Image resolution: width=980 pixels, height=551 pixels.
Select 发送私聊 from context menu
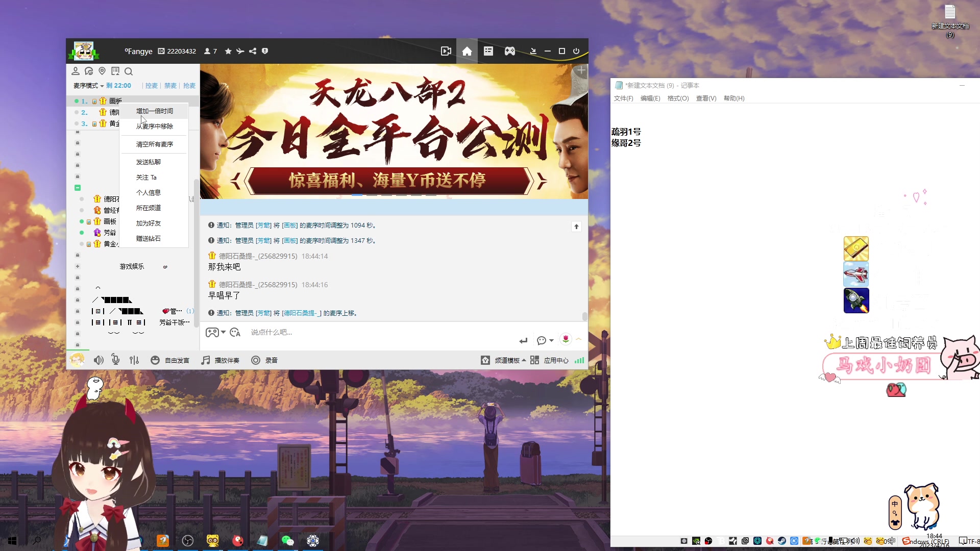pos(148,162)
